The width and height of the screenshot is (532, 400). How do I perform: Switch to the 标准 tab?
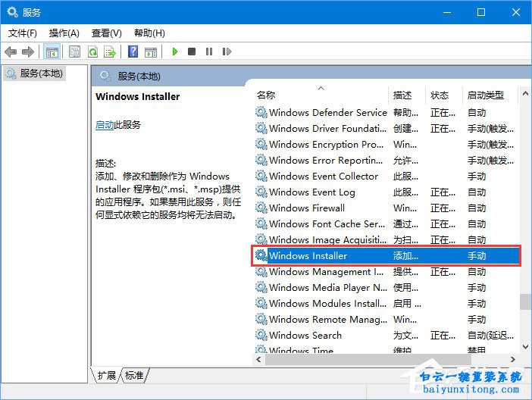134,375
